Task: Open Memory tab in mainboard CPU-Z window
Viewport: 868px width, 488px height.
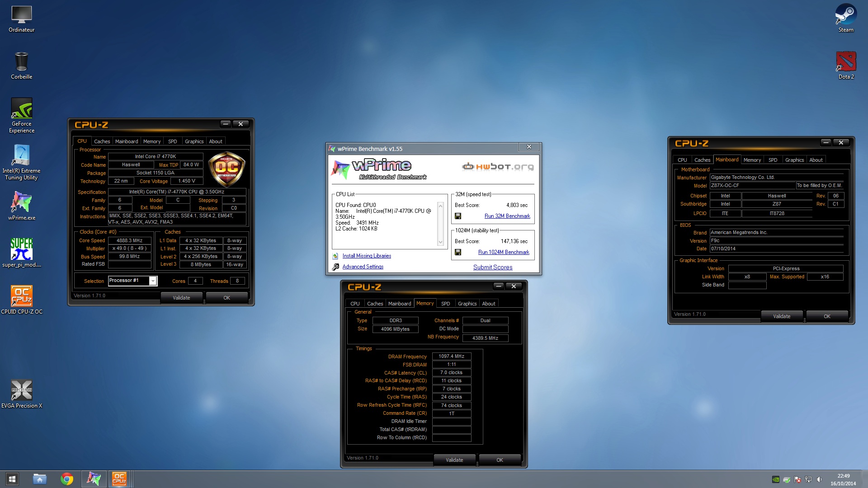Action: pos(752,160)
